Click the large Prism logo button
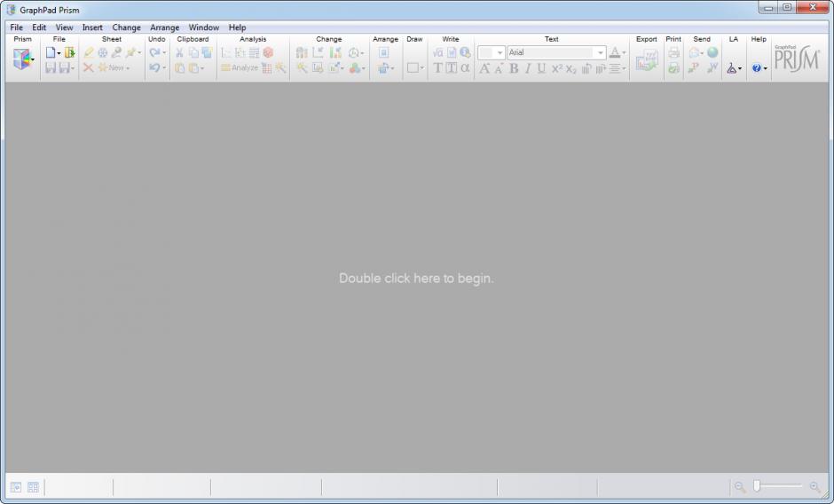This screenshot has width=834, height=504. point(21,59)
